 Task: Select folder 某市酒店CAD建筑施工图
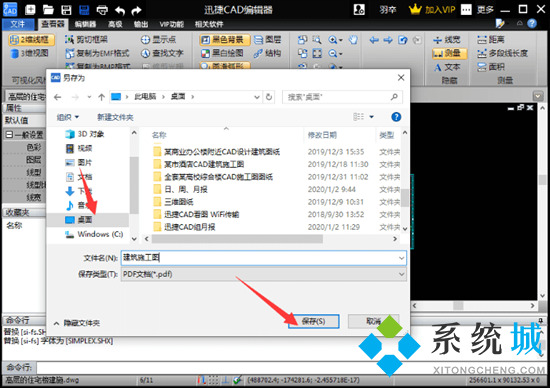coord(199,164)
